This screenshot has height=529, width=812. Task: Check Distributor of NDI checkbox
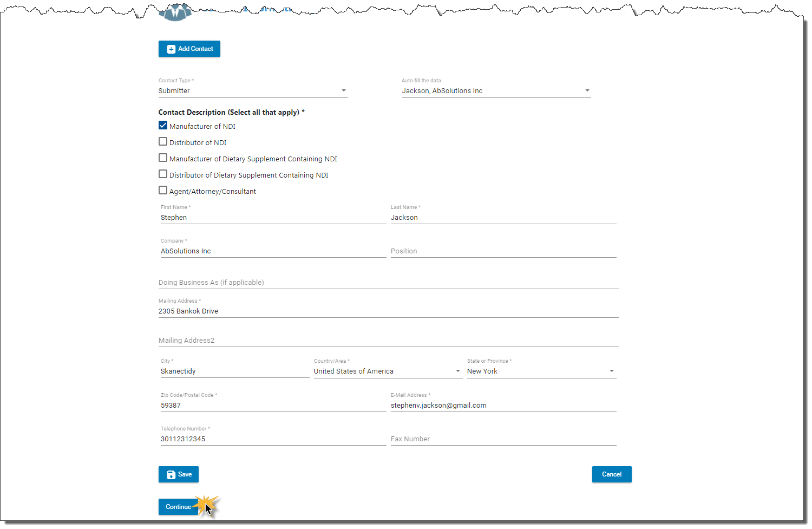click(x=163, y=142)
